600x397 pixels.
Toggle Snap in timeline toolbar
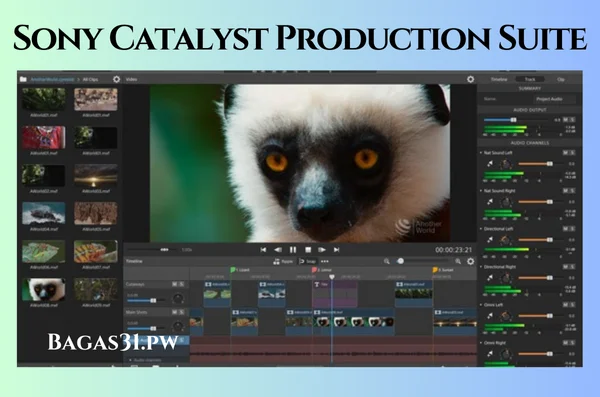click(x=307, y=261)
